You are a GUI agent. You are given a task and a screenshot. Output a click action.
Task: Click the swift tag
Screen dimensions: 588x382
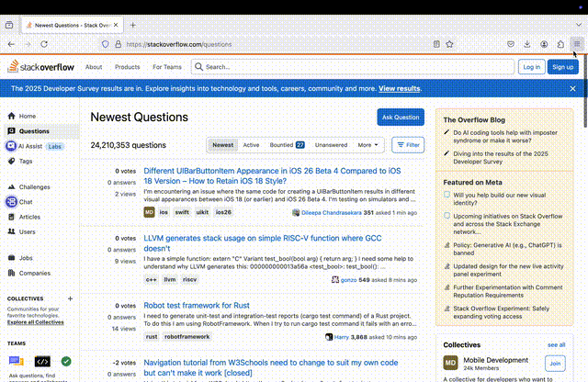point(182,212)
